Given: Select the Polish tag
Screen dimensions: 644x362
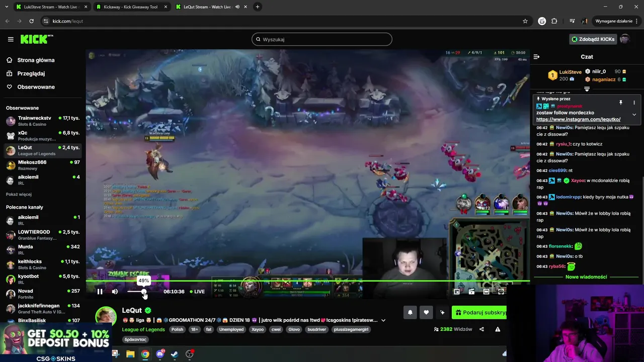Looking at the screenshot, I should tap(177, 329).
